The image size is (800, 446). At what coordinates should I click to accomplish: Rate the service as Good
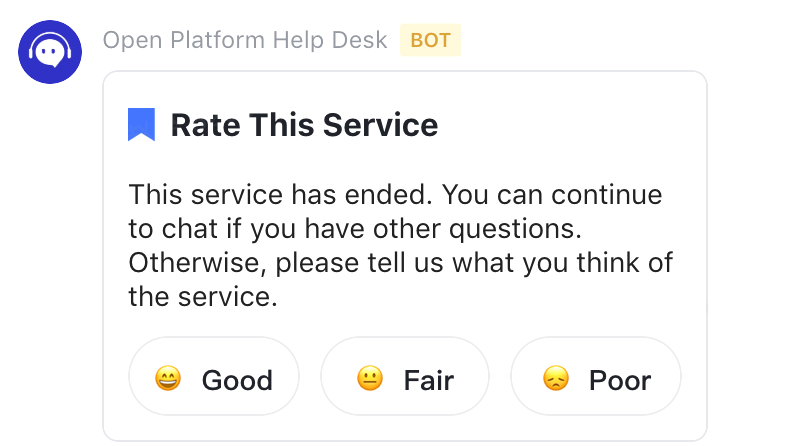point(214,380)
